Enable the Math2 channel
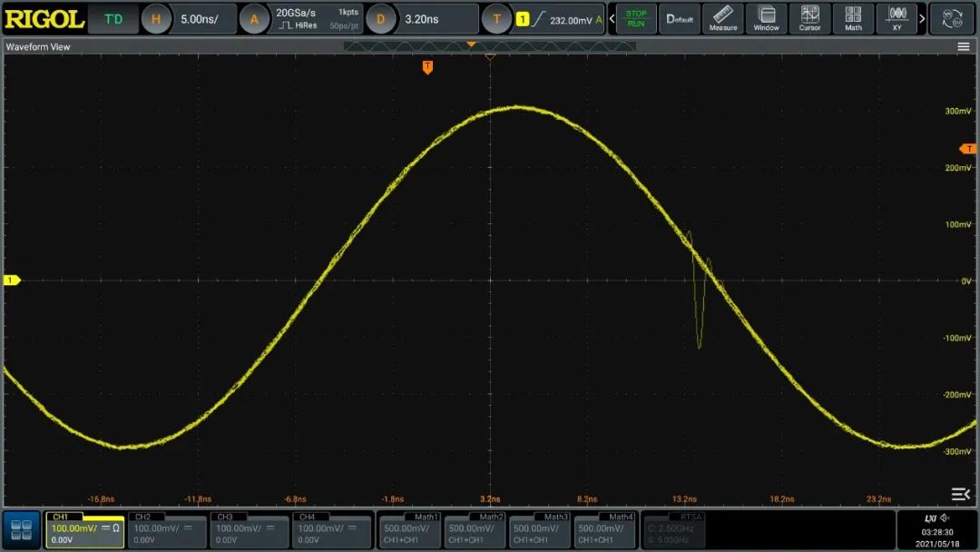Image resolution: width=980 pixels, height=552 pixels. pyautogui.click(x=475, y=530)
